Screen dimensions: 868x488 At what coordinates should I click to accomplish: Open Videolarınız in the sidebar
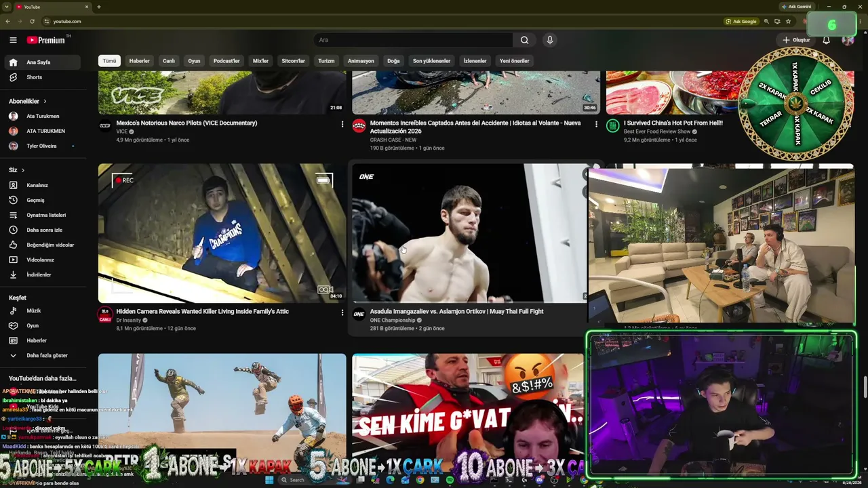(x=41, y=260)
